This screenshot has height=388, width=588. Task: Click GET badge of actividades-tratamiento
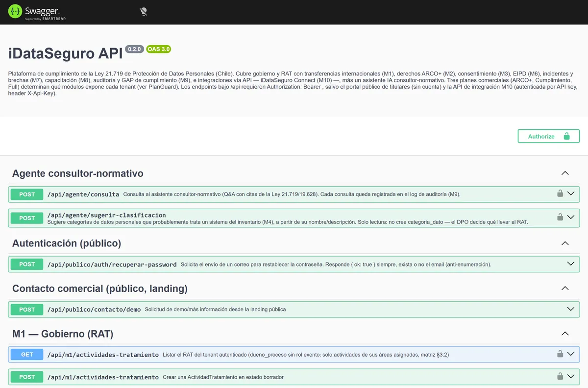[x=27, y=354]
